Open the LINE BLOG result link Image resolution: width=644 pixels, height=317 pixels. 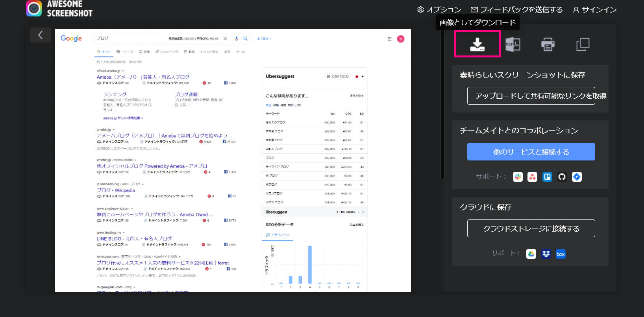pos(134,239)
